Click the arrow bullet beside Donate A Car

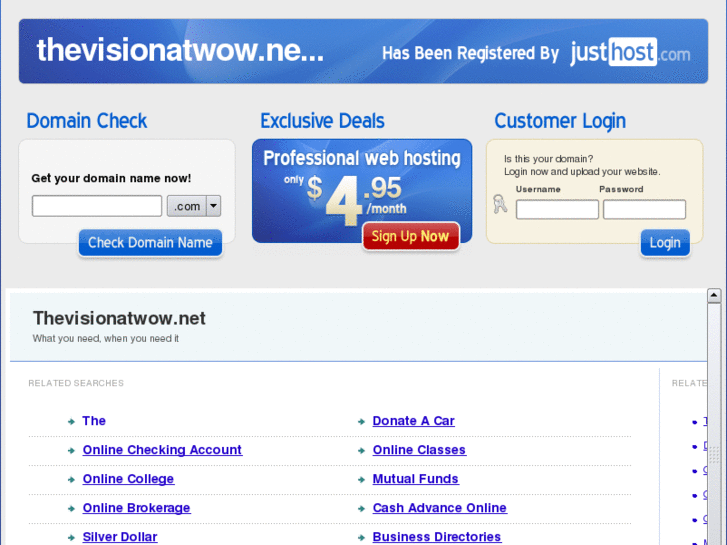[361, 422]
